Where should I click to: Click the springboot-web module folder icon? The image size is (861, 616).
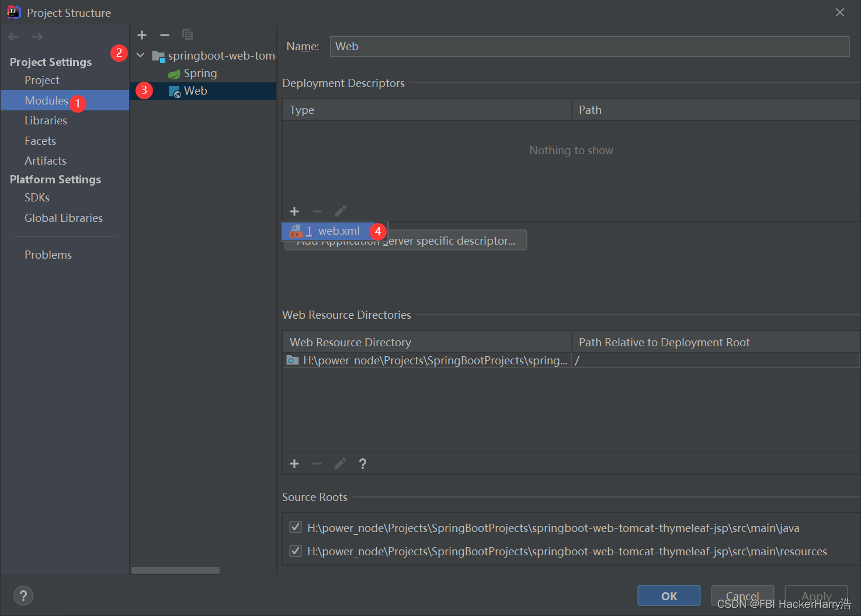coord(158,56)
